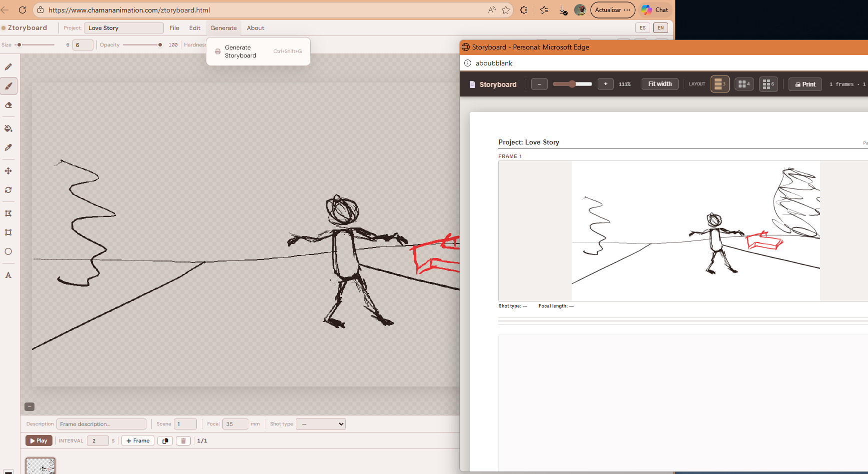Image resolution: width=868 pixels, height=474 pixels.
Task: Zoom in with plus button in Storyboard window
Action: coord(606,84)
